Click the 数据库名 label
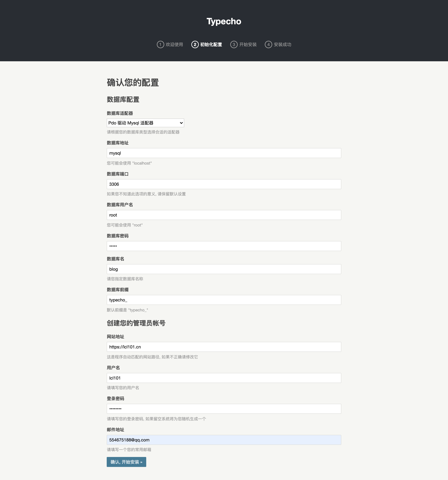Viewport: 448px width, 480px height. (x=115, y=259)
